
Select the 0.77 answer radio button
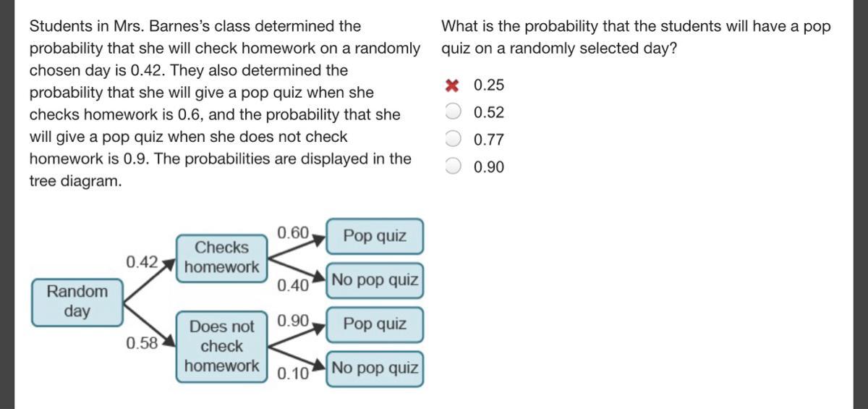click(x=453, y=139)
